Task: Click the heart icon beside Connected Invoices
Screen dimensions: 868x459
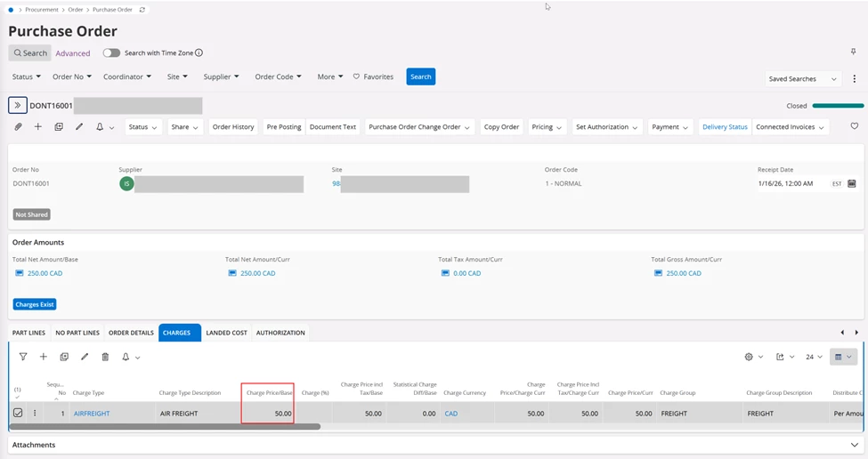Action: click(x=854, y=127)
